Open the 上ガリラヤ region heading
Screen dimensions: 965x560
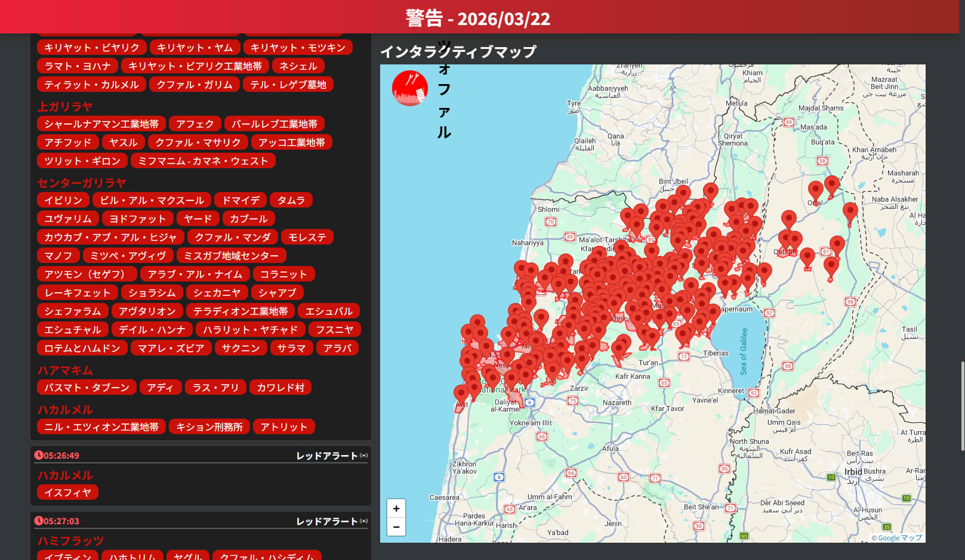tap(65, 107)
